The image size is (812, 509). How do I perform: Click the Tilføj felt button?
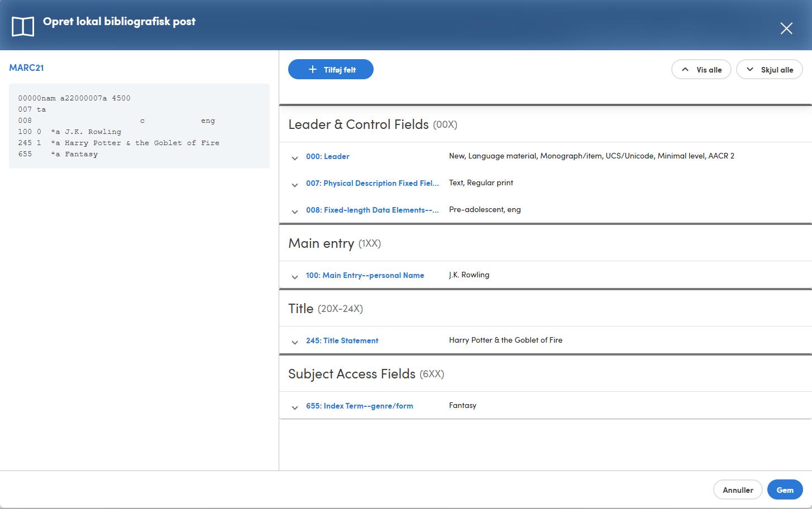[x=331, y=69]
